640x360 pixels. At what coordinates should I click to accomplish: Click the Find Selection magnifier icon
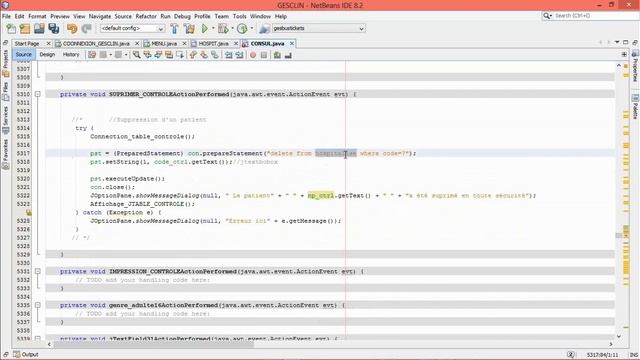[x=136, y=55]
